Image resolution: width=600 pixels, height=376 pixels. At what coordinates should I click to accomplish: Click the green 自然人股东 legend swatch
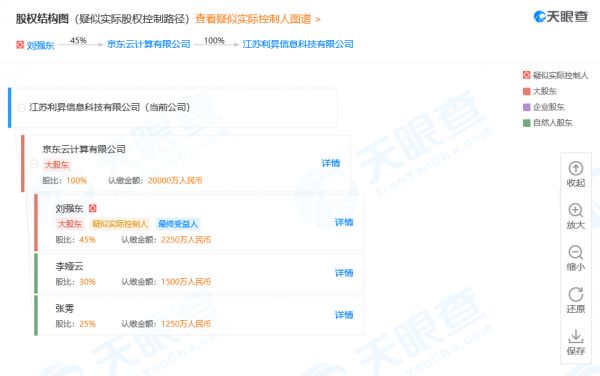pos(527,123)
